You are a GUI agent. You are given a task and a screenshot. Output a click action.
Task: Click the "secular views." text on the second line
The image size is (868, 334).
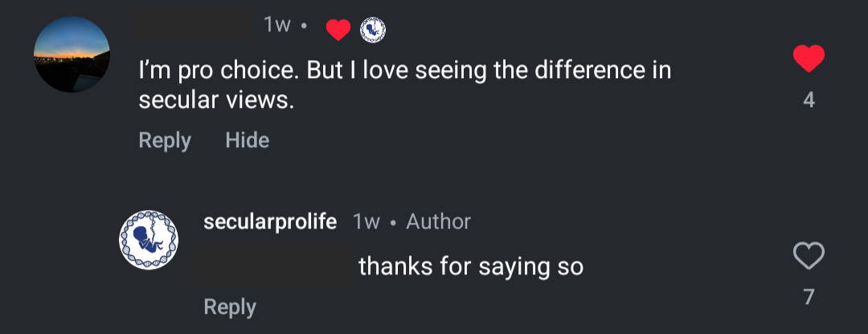[216, 100]
